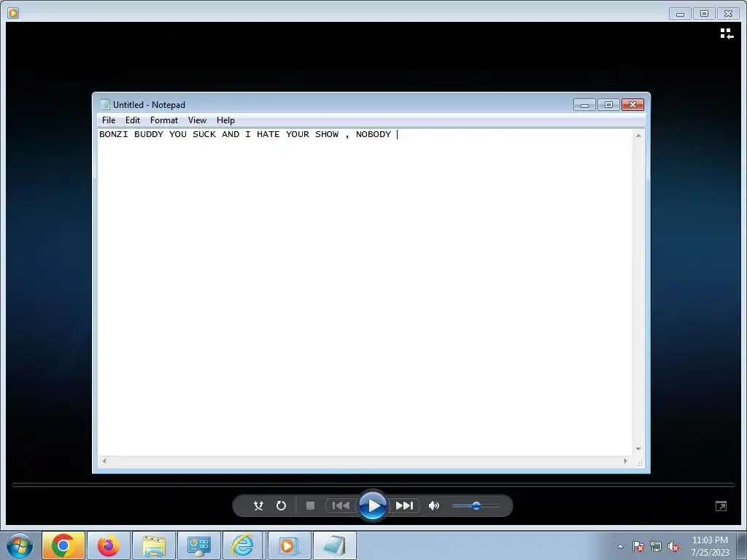The image size is (747, 560).
Task: Open the clock showing 11:03 PM
Action: pos(710,546)
